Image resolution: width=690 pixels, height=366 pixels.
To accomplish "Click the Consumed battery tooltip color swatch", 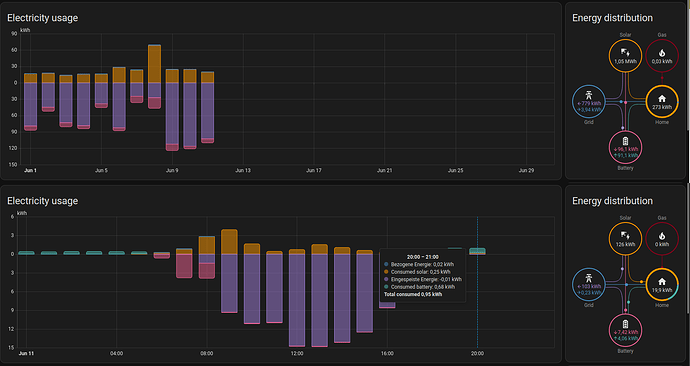I will [x=386, y=287].
